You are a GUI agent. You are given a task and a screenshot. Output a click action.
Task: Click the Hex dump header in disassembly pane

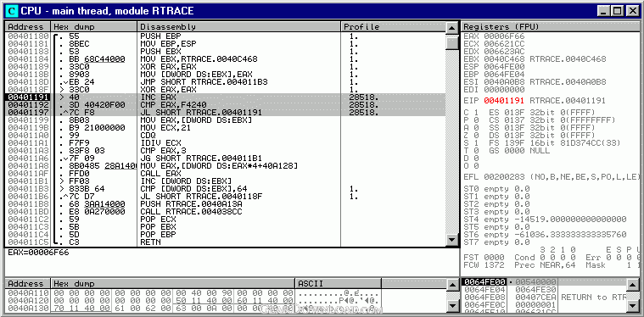point(94,26)
